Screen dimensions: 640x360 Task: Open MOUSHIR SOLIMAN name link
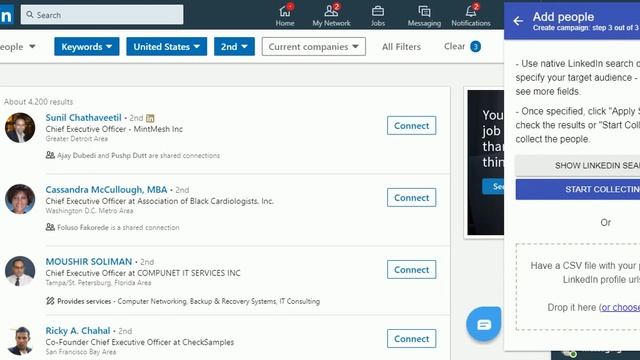(89, 261)
